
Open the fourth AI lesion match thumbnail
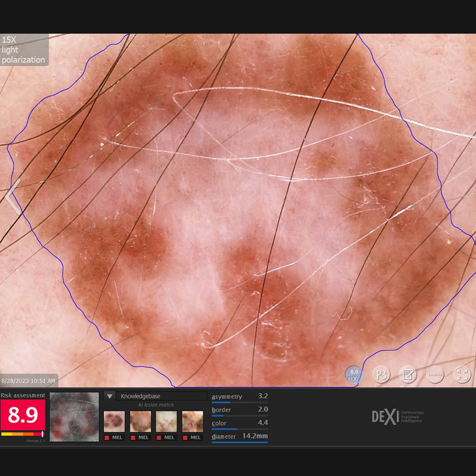pos(193,421)
